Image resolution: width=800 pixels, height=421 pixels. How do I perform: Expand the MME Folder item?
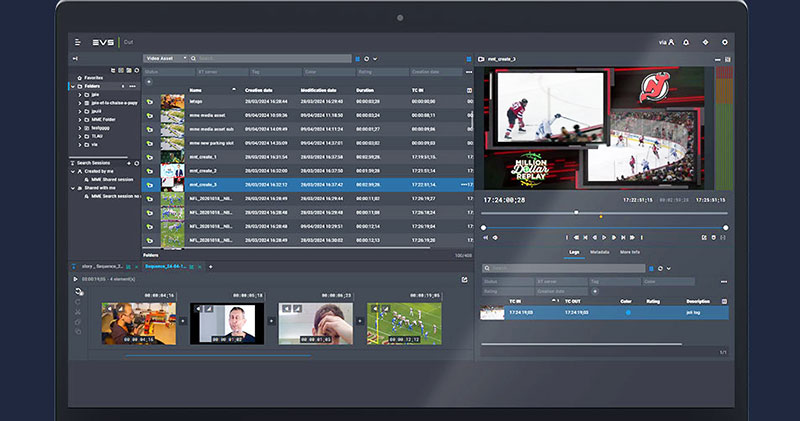point(81,119)
